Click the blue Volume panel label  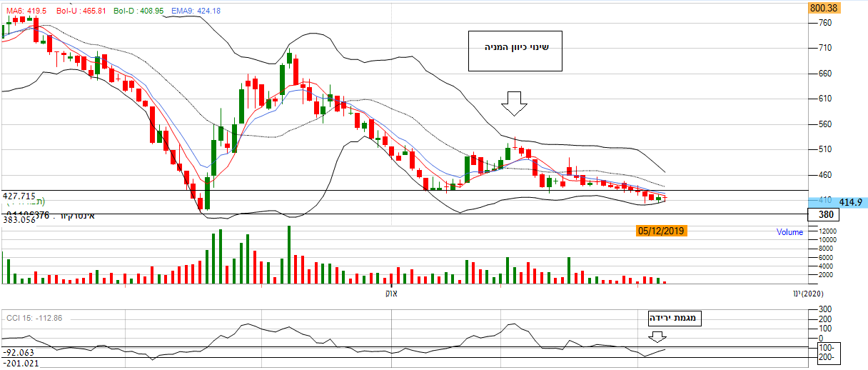(789, 232)
